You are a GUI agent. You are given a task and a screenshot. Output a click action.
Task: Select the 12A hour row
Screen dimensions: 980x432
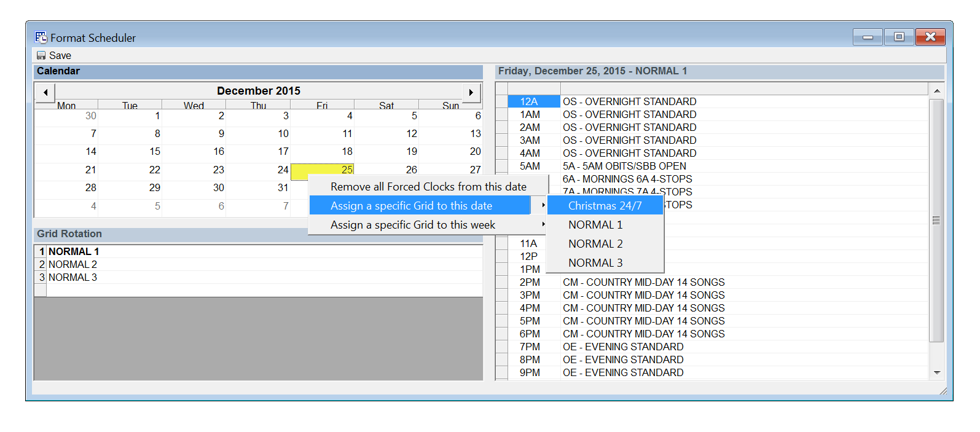(529, 101)
